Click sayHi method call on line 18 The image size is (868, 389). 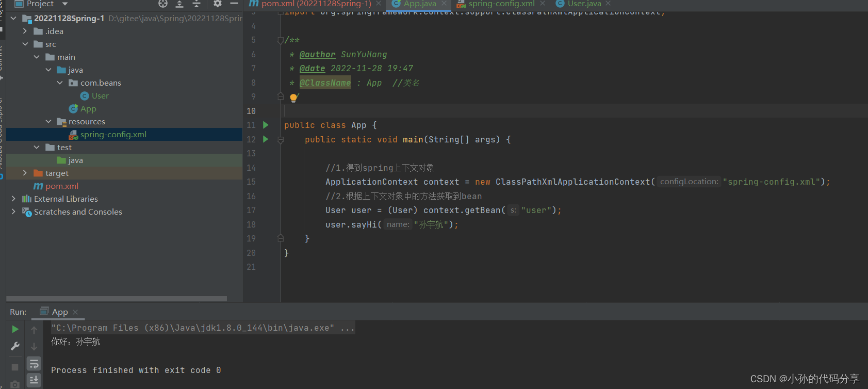click(364, 224)
